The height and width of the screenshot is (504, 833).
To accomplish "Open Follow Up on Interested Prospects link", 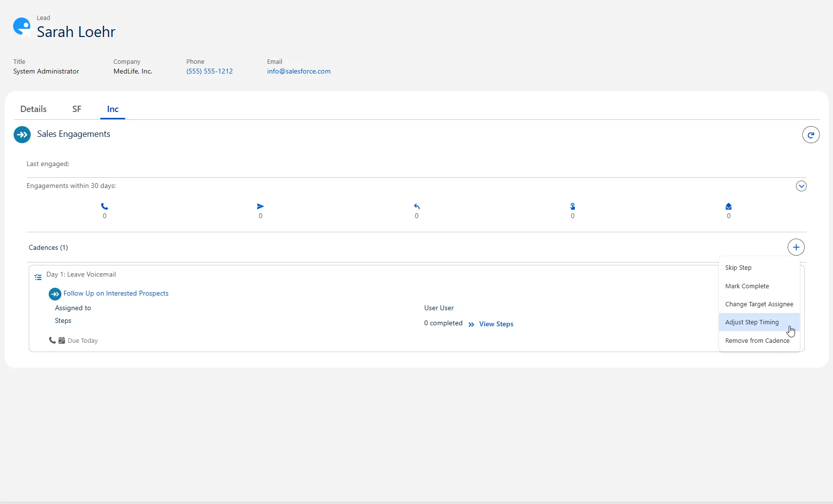I will click(x=116, y=294).
